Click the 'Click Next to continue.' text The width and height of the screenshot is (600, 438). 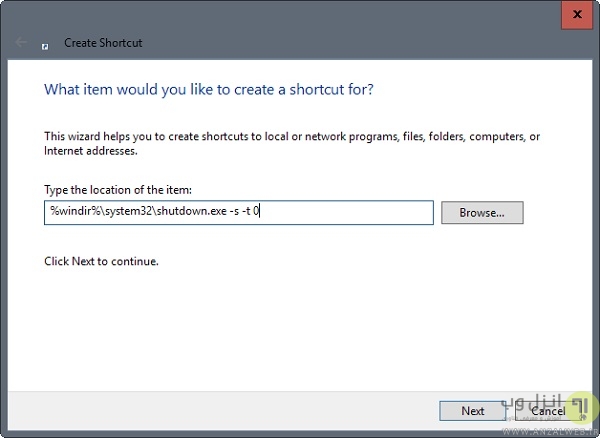point(102,262)
